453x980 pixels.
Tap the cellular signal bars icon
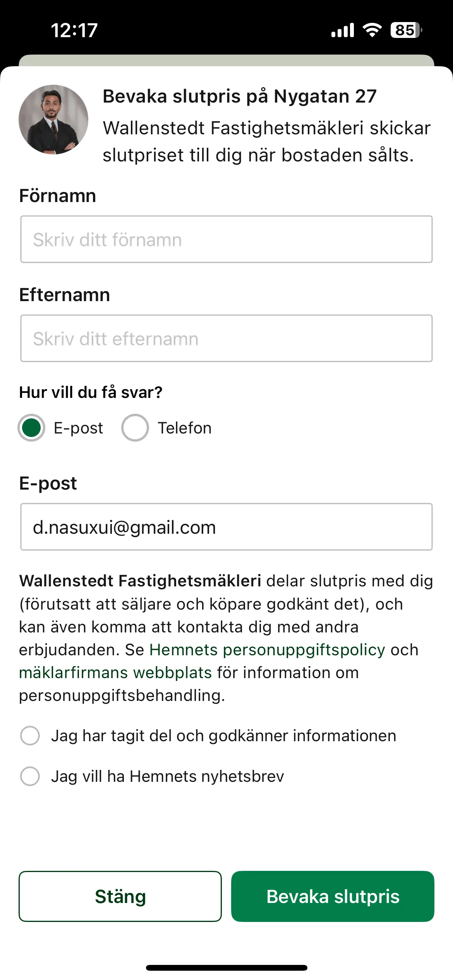[x=343, y=30]
